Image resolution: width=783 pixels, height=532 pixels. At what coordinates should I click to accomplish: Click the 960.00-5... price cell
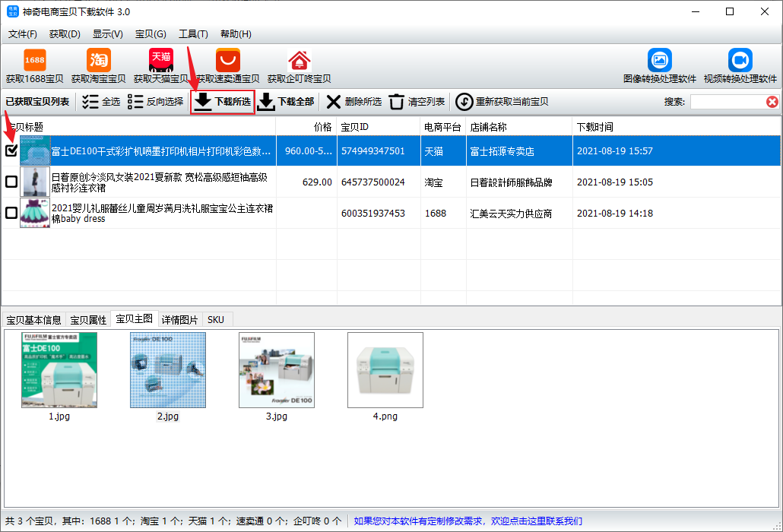coord(308,151)
